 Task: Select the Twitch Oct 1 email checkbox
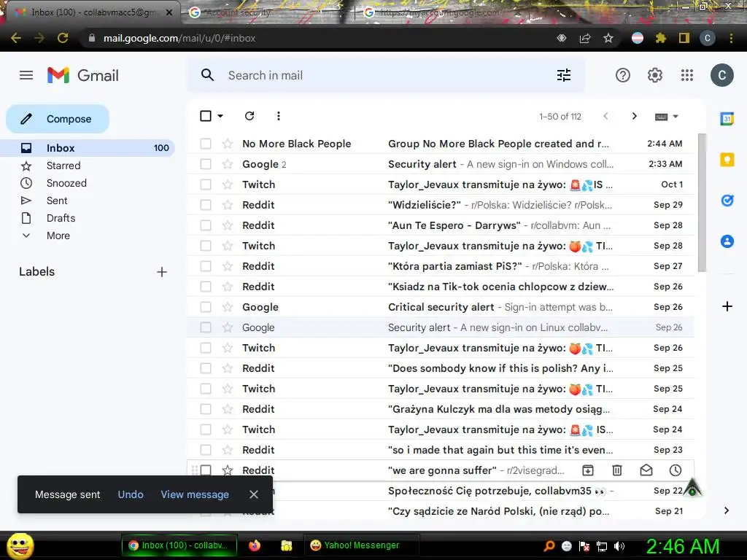click(205, 184)
